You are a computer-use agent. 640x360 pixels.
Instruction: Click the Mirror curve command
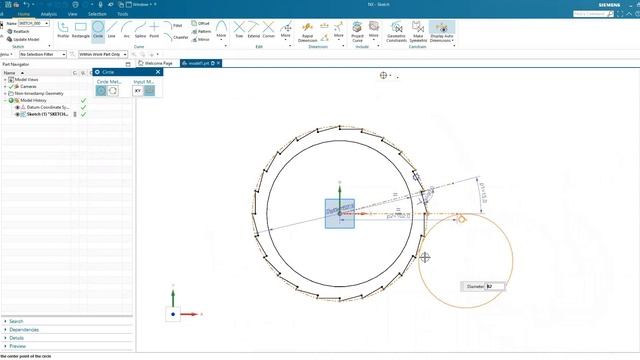click(200, 40)
